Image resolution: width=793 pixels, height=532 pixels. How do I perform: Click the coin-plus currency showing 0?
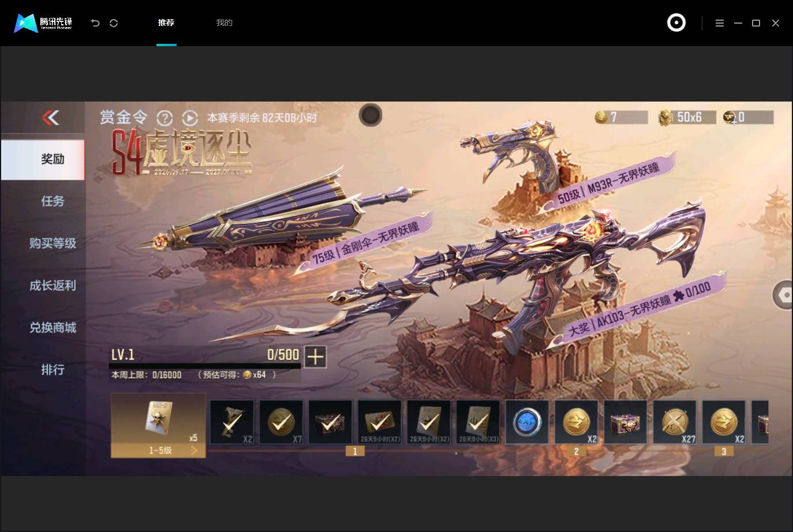click(748, 117)
